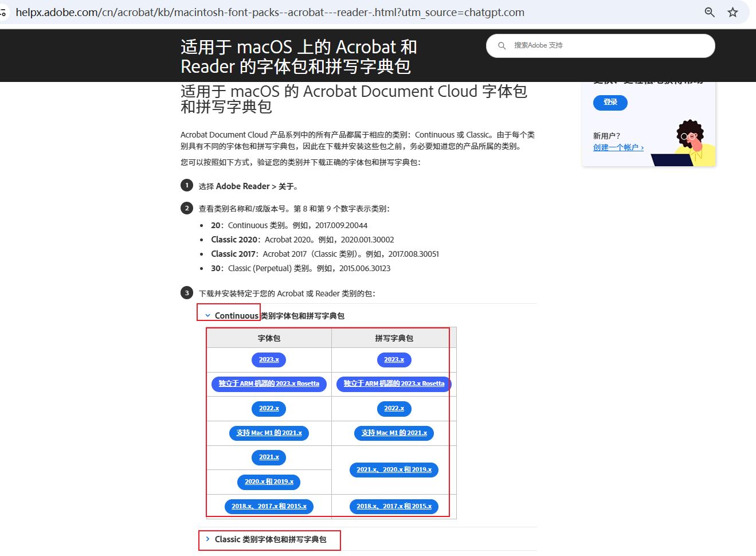Click the step text 查看类别名称和/或版本号
756x556 pixels.
point(294,209)
